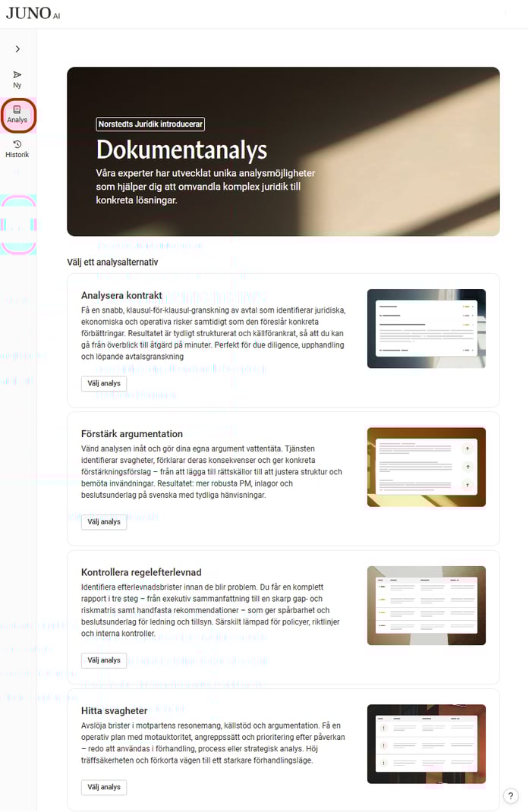Click the Dokumentanalys banner title
The image size is (529, 812).
coord(181,149)
